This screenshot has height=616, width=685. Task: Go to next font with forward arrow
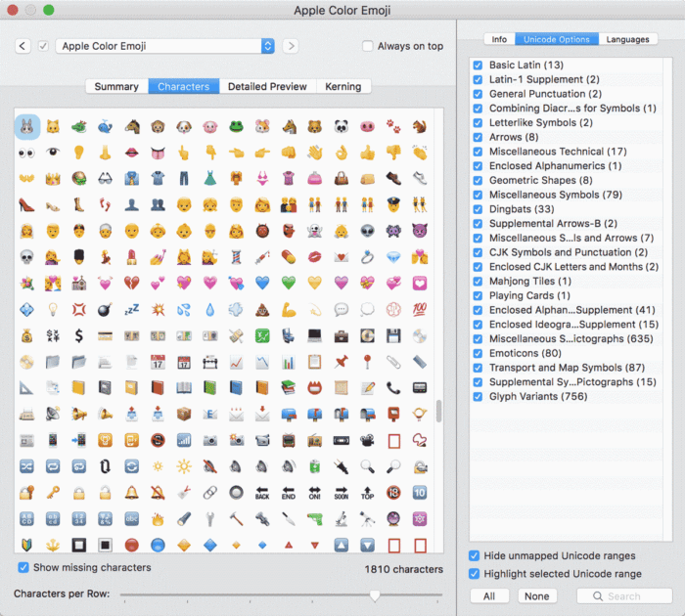tap(291, 46)
